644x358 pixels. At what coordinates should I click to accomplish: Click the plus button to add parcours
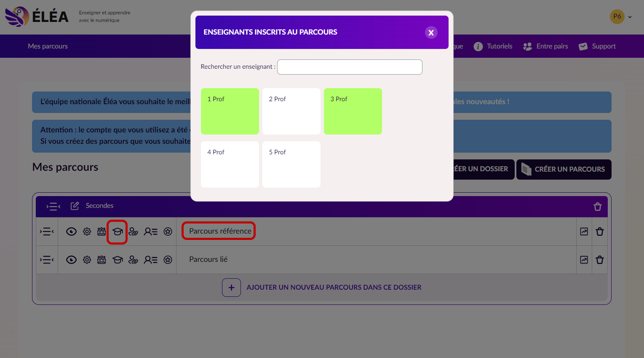(231, 288)
